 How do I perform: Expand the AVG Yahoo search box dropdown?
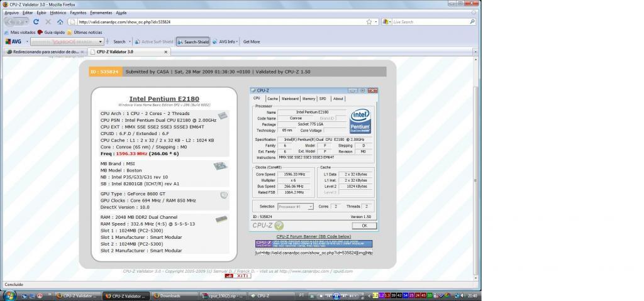pyautogui.click(x=101, y=41)
